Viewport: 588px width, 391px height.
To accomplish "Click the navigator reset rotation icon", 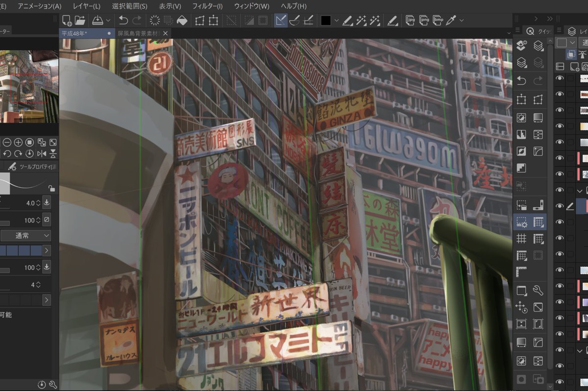I will [x=29, y=154].
